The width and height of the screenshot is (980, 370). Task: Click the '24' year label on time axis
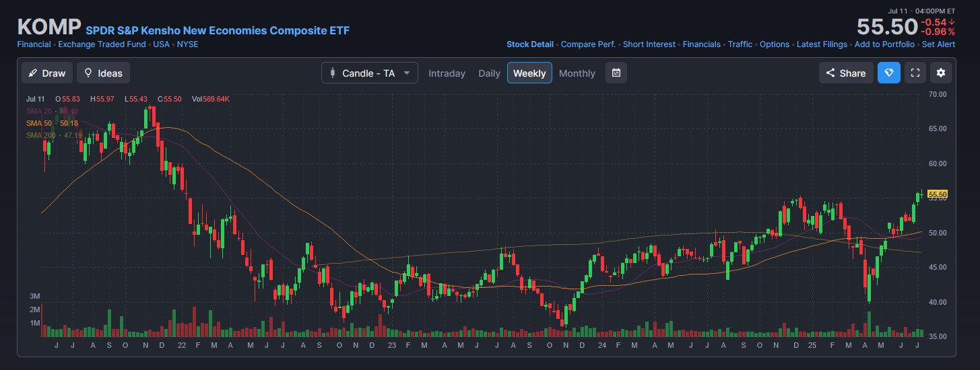(x=601, y=345)
